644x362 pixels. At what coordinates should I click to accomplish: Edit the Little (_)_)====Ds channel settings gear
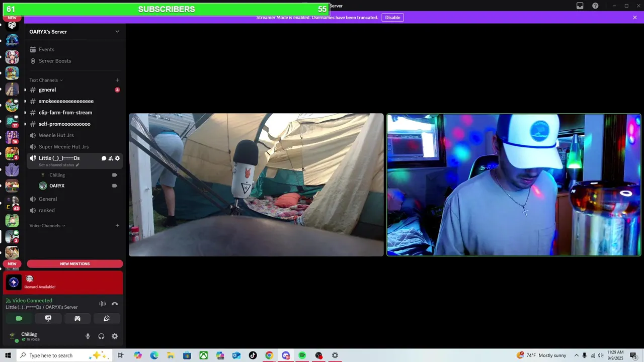coord(117,158)
